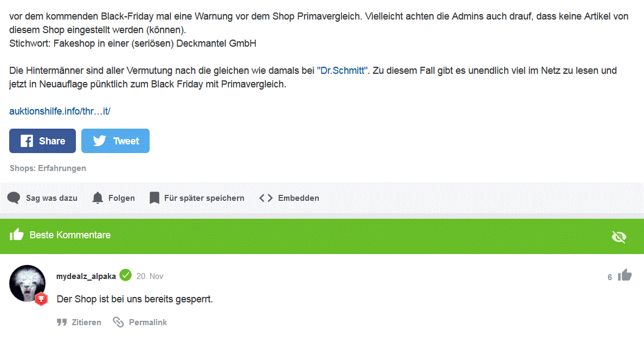Click the angle brackets Embedden icon
Screen dimensions: 644x342
point(266,198)
